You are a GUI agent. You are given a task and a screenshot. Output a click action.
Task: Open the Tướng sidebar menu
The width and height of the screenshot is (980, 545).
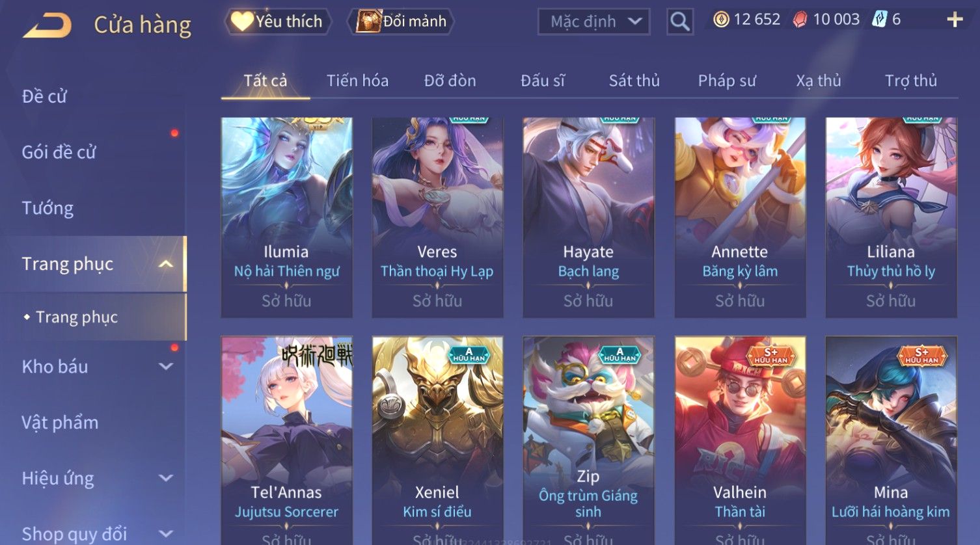[48, 208]
